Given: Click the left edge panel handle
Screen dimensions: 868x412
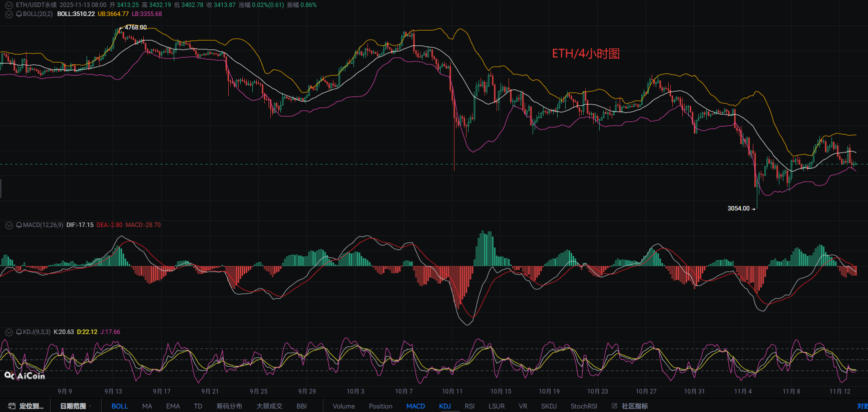Looking at the screenshot, I should (1, 188).
